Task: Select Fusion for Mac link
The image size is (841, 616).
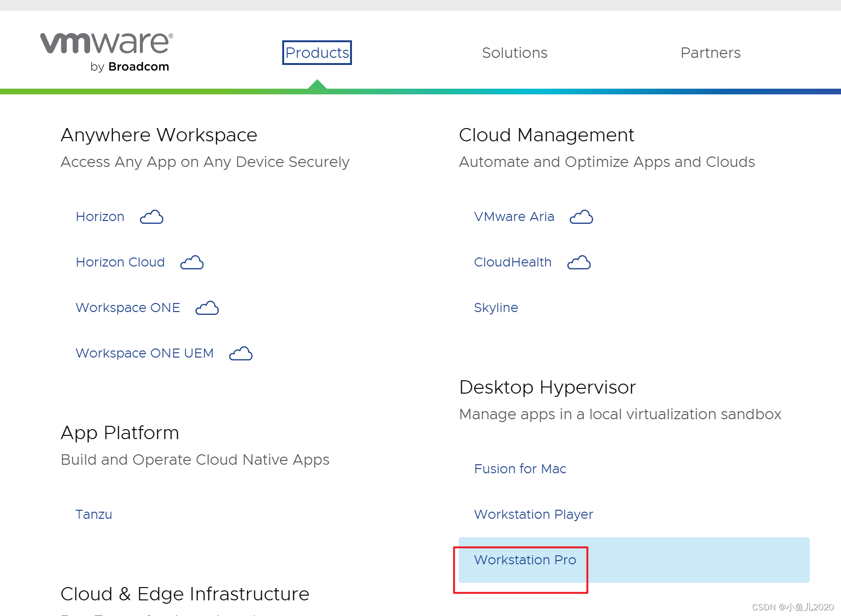Action: pos(520,469)
